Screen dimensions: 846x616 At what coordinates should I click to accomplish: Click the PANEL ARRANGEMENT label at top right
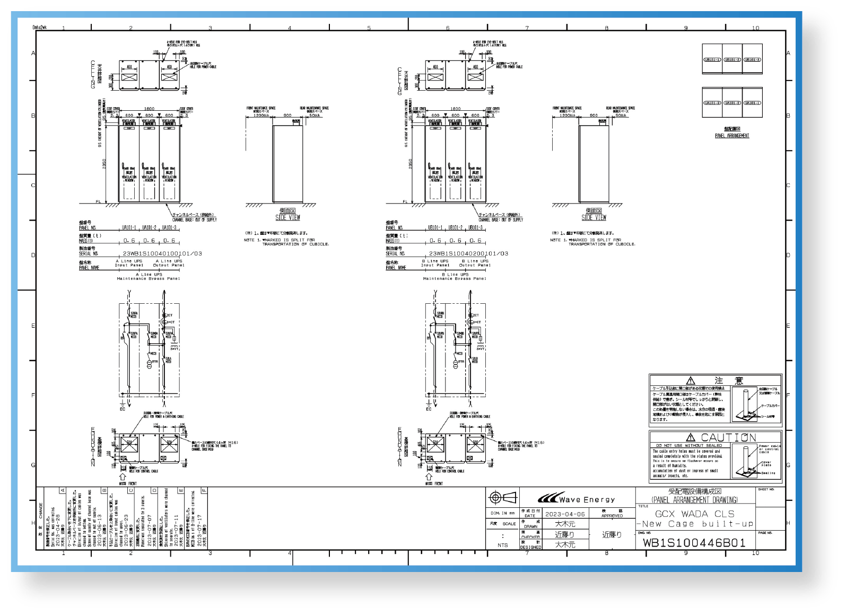click(732, 136)
